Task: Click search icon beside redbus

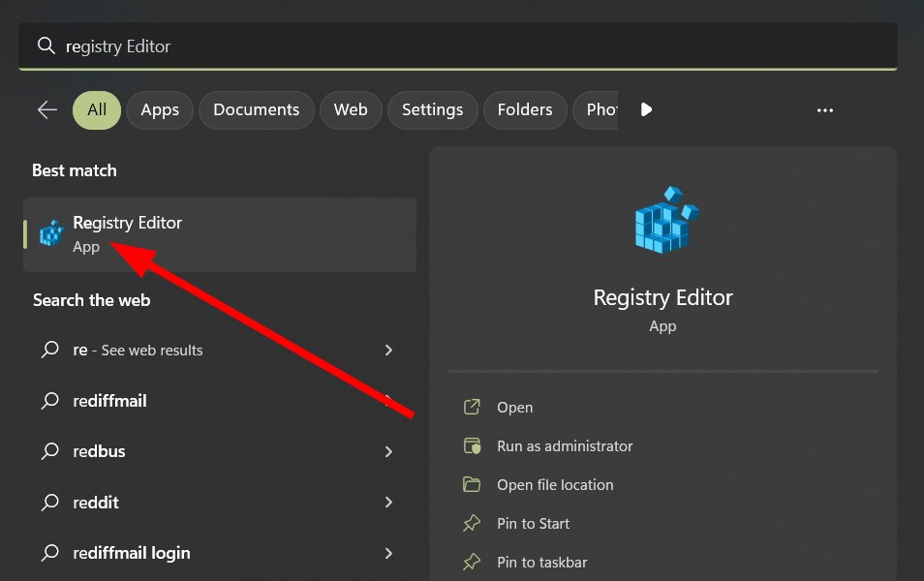Action: point(50,451)
